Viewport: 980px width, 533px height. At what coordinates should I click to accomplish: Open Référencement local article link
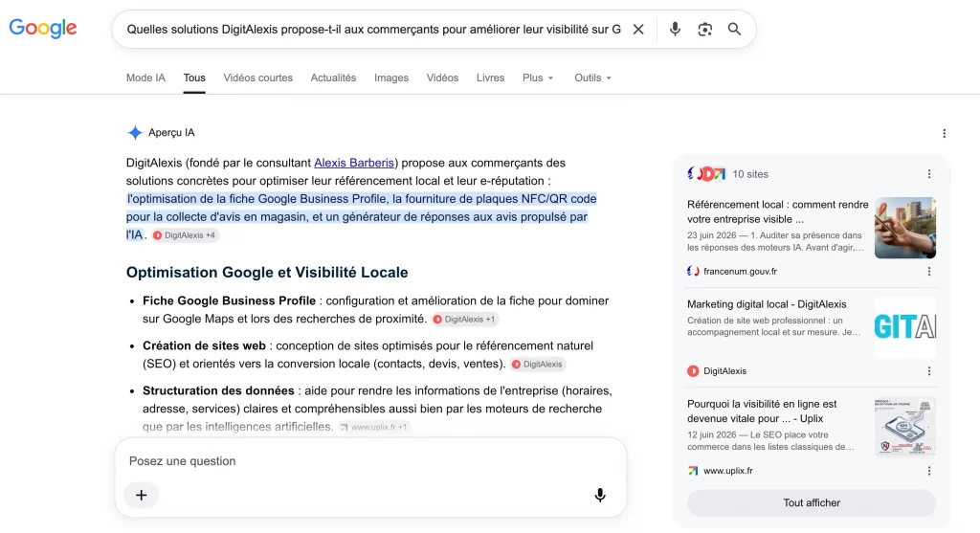click(x=777, y=211)
